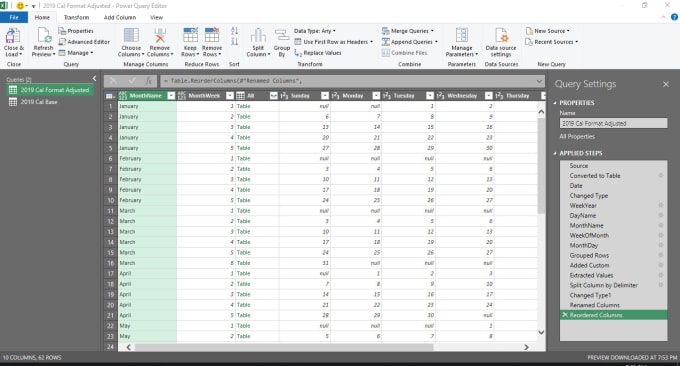The image size is (680, 366).
Task: Click Replace Values
Action: (x=318, y=52)
